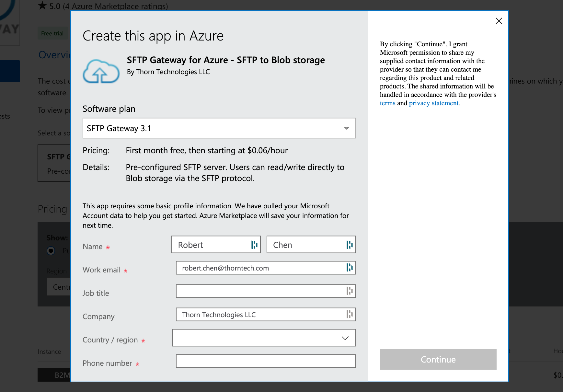The image size is (563, 392).
Task: Click the Continue button
Action: [x=438, y=359]
